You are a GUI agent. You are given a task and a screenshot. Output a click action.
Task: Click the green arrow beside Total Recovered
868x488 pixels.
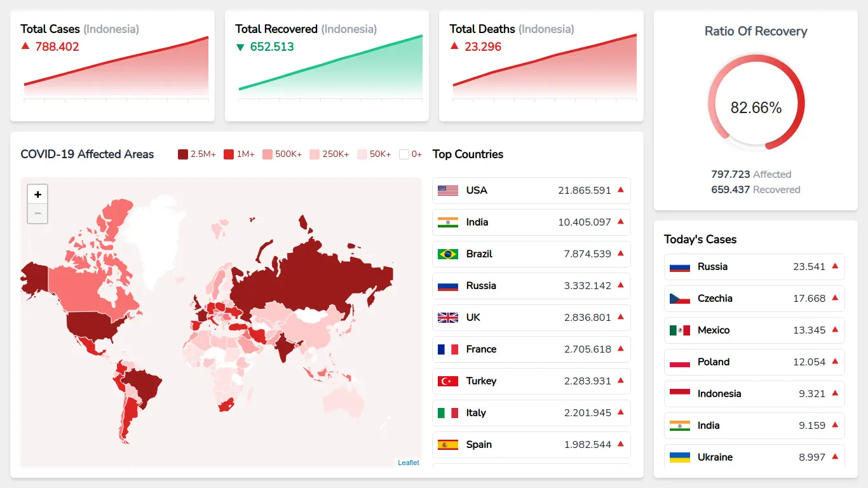point(240,46)
